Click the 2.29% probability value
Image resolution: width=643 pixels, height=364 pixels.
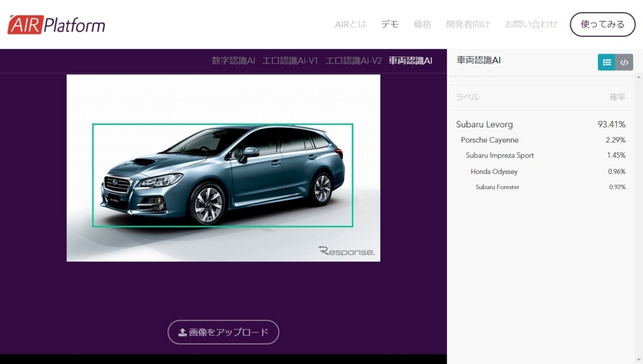click(x=615, y=140)
